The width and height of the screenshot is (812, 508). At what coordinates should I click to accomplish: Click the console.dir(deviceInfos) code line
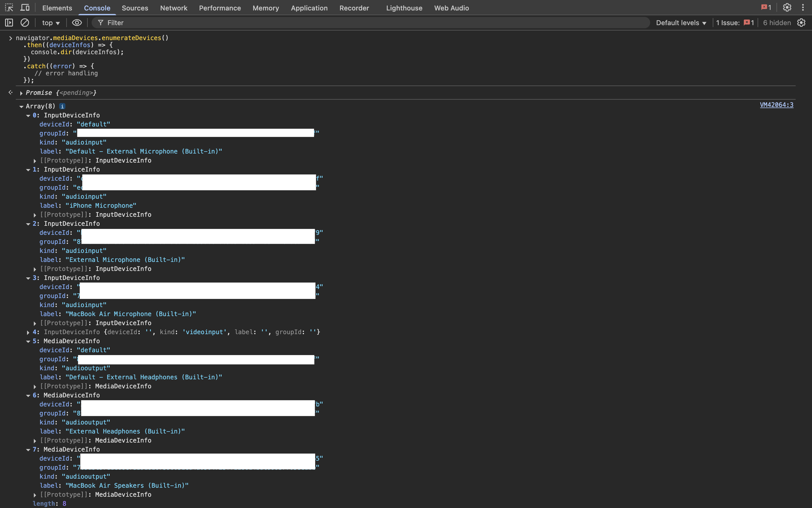tap(77, 52)
